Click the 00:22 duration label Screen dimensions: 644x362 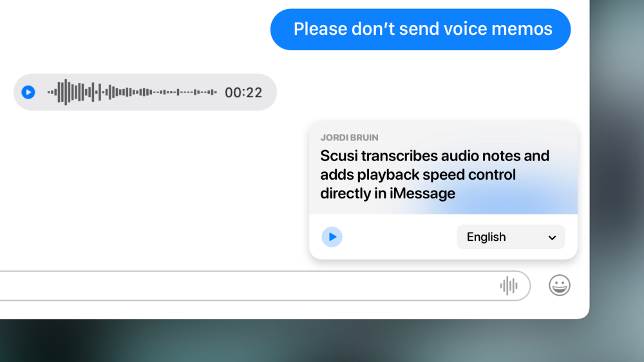pyautogui.click(x=243, y=93)
